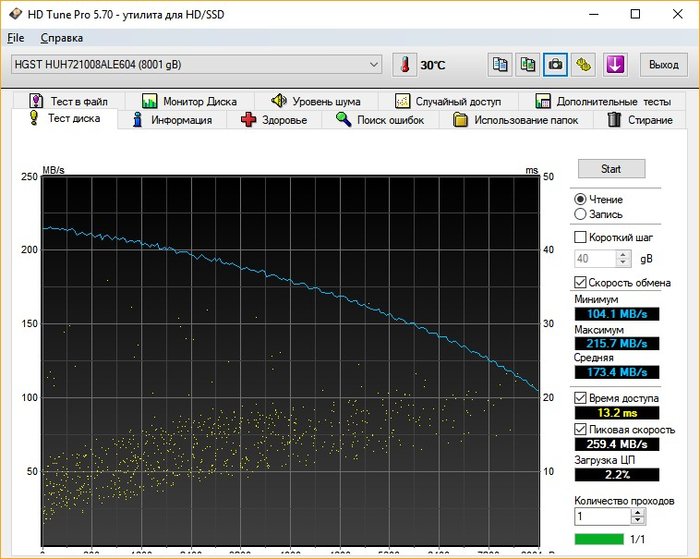This screenshot has height=559, width=700.
Task: Click the copy screenshot to clipboard icon
Action: pyautogui.click(x=528, y=65)
